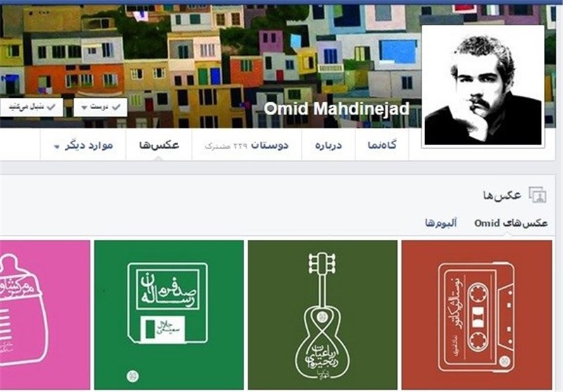Open the black-and-white profile picture
This screenshot has width=563, height=392.
(483, 86)
